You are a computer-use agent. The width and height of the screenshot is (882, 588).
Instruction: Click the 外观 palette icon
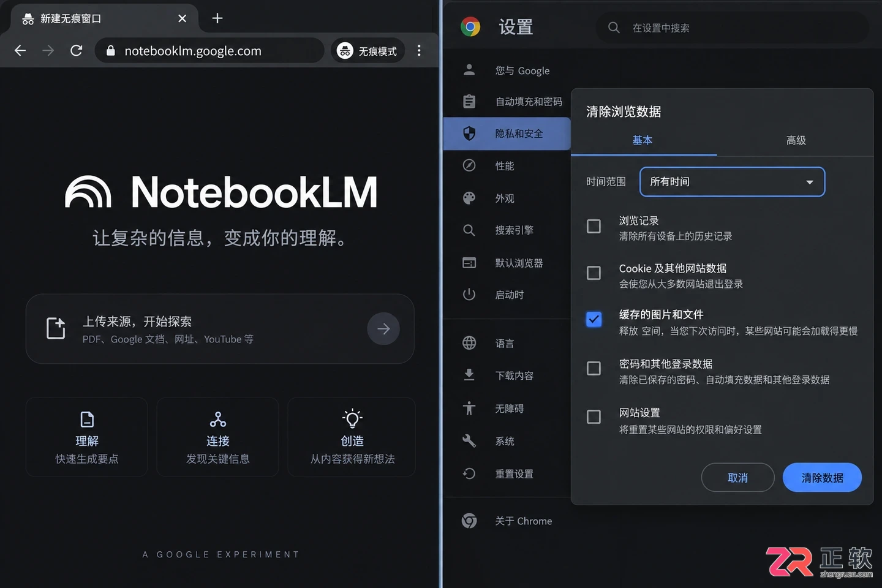[x=469, y=198]
